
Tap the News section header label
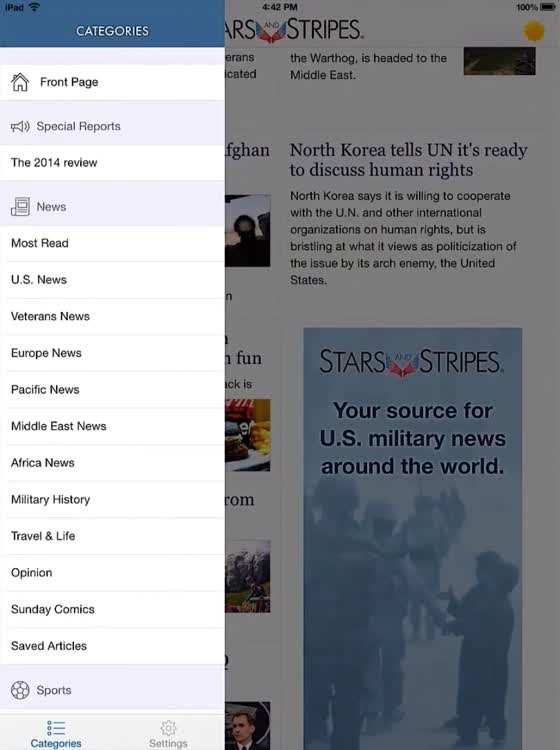tap(51, 207)
